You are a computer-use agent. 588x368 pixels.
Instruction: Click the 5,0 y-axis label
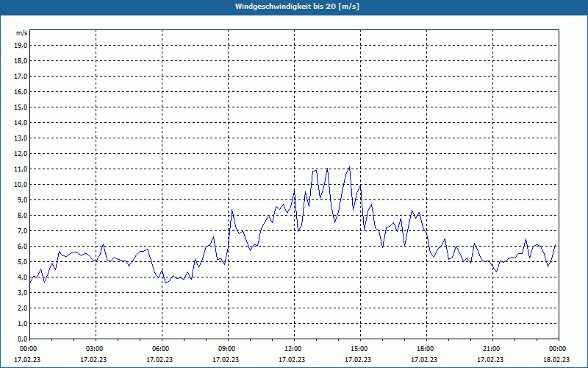(x=23, y=262)
